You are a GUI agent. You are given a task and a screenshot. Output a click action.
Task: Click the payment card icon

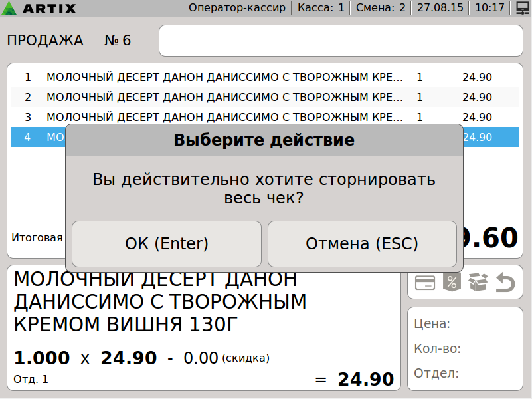pyautogui.click(x=425, y=283)
